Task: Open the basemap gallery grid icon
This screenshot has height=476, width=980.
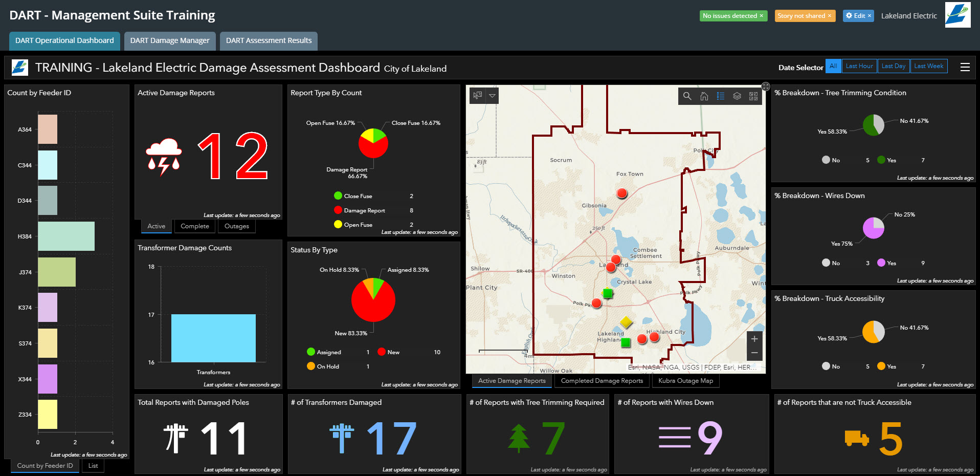Action: point(753,96)
